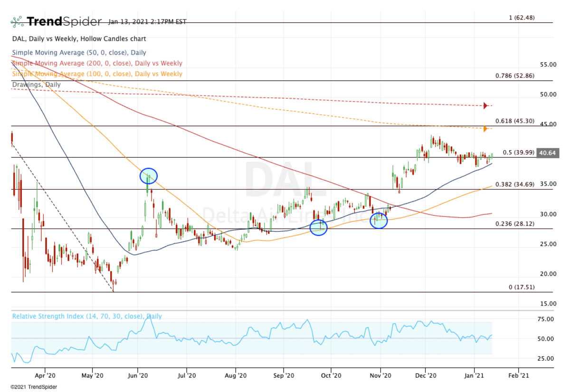
Task: Click the 40.64 current price tag
Action: pos(547,153)
